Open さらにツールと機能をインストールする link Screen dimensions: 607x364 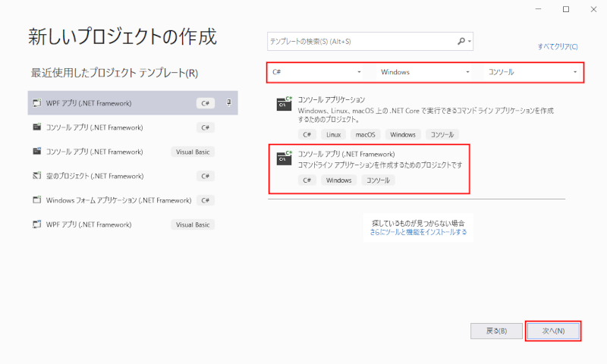click(x=418, y=233)
